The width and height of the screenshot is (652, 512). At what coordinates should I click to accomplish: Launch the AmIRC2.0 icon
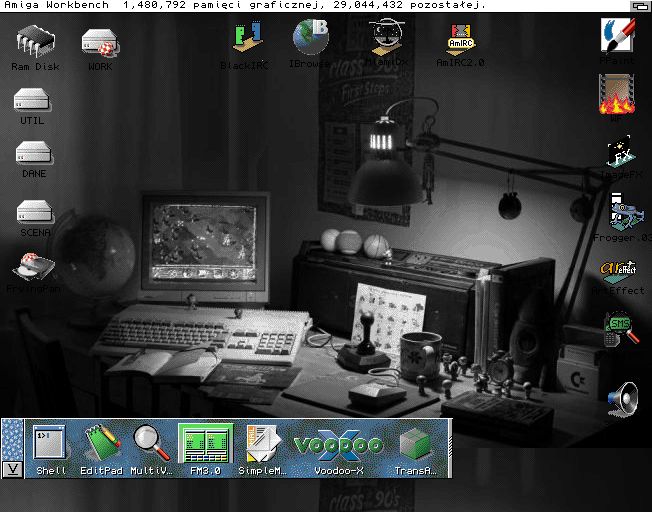tap(460, 40)
